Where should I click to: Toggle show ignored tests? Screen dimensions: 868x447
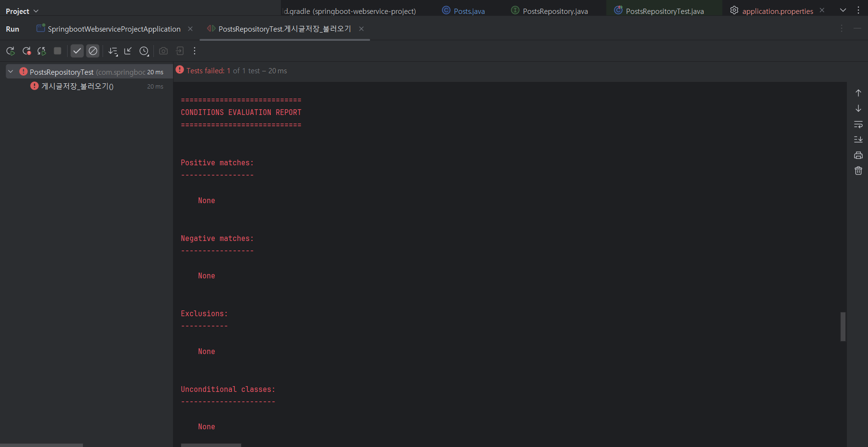93,51
